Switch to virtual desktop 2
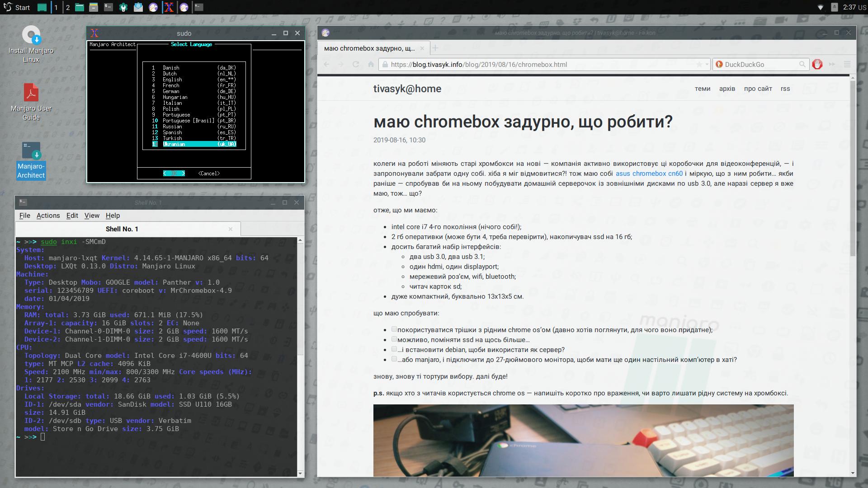Screen dimensions: 868x488 click(x=68, y=7)
